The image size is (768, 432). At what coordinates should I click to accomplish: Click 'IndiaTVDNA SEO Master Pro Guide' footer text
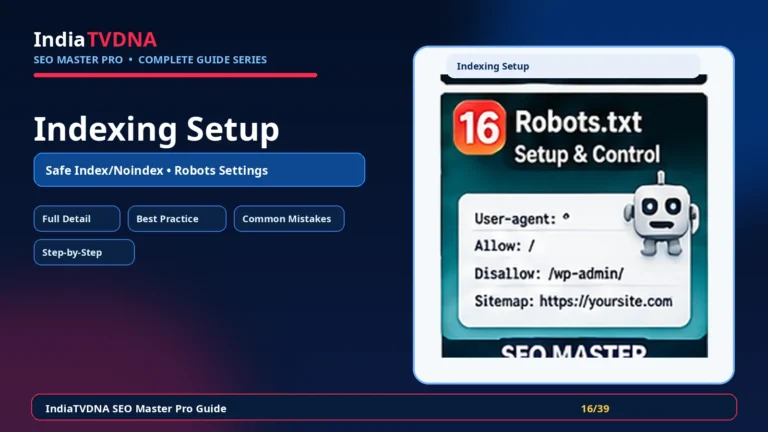click(136, 408)
